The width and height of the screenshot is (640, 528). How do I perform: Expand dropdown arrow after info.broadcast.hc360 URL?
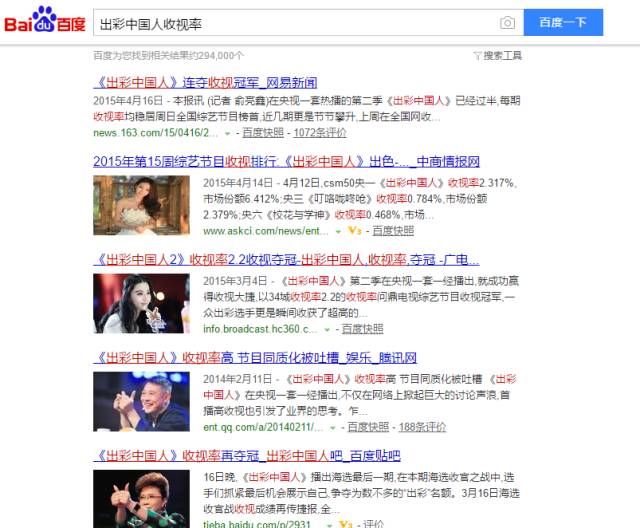point(327,330)
